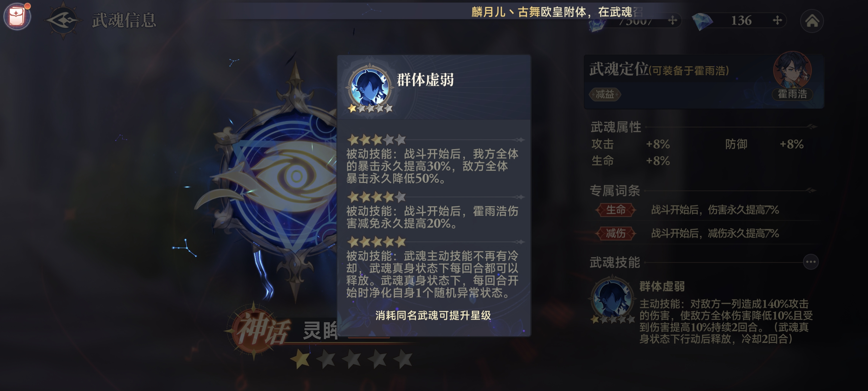Tap the three-star passive skill row

click(433, 159)
